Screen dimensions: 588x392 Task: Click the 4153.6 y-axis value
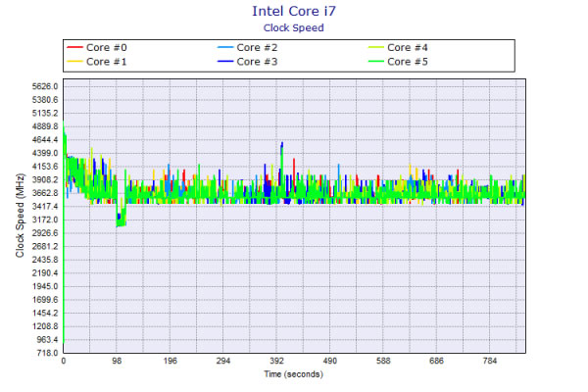pos(45,167)
